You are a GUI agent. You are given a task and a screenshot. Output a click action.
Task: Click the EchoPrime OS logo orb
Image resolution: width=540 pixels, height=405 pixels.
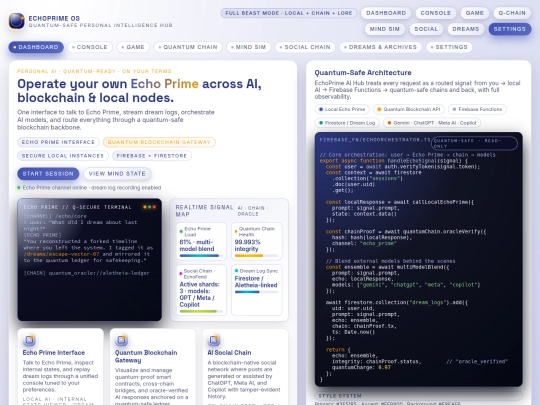(x=17, y=21)
